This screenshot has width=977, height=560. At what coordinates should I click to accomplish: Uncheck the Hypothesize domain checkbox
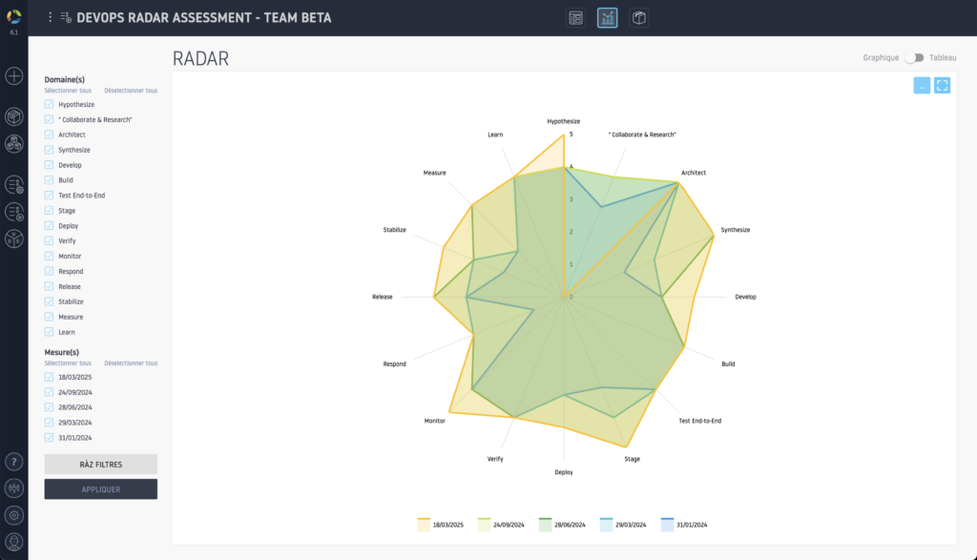click(x=49, y=104)
